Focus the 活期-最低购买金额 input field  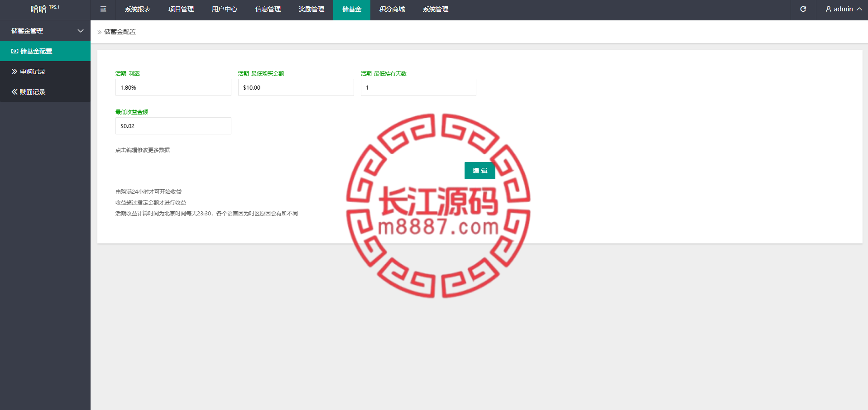(x=296, y=87)
